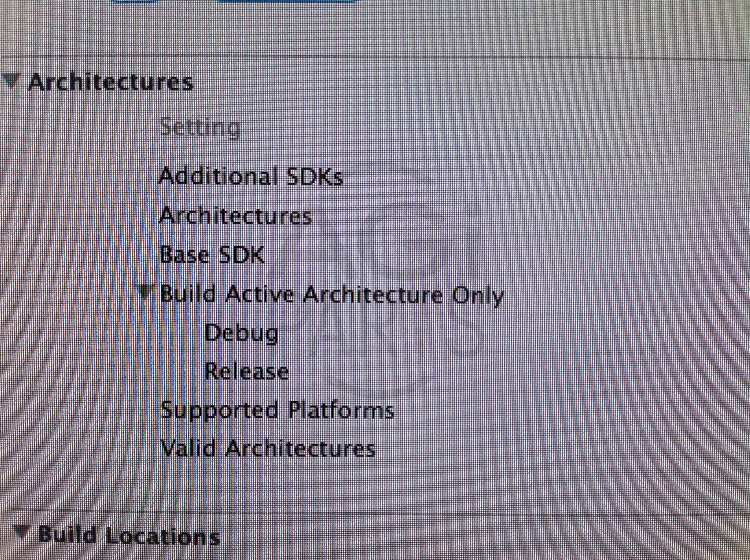Select the Additional SDKs setting row
This screenshot has width=750, height=560.
[251, 176]
